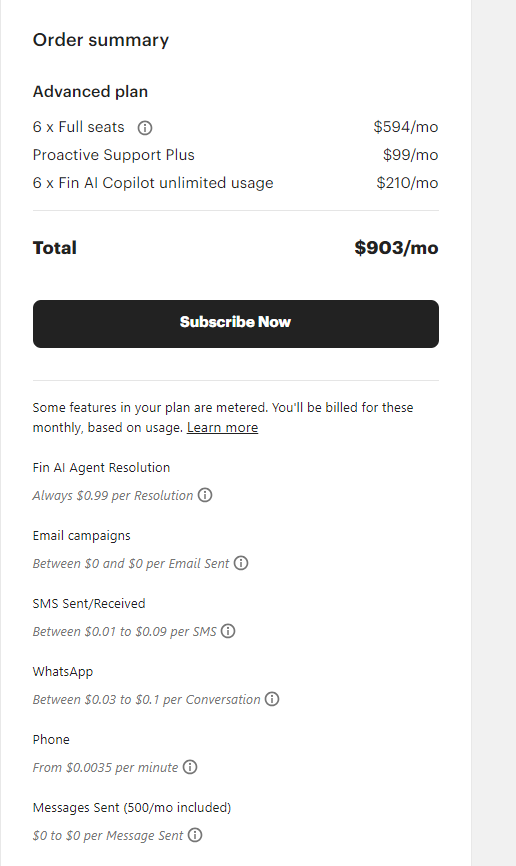
Task: Click the $210/mo Copilot price
Action: [x=407, y=183]
